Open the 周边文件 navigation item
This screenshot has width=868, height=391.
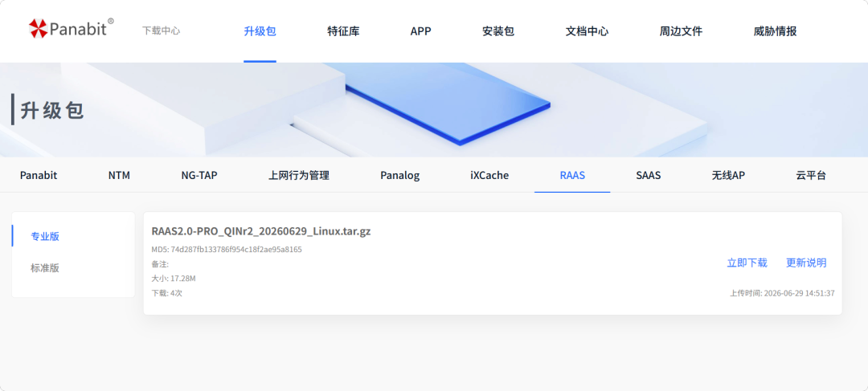(x=681, y=31)
